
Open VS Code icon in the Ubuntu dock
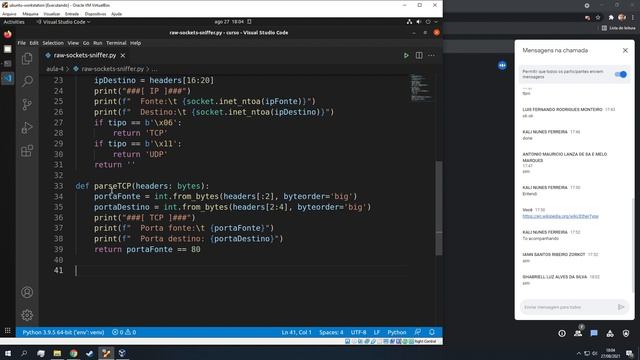coord(8,78)
